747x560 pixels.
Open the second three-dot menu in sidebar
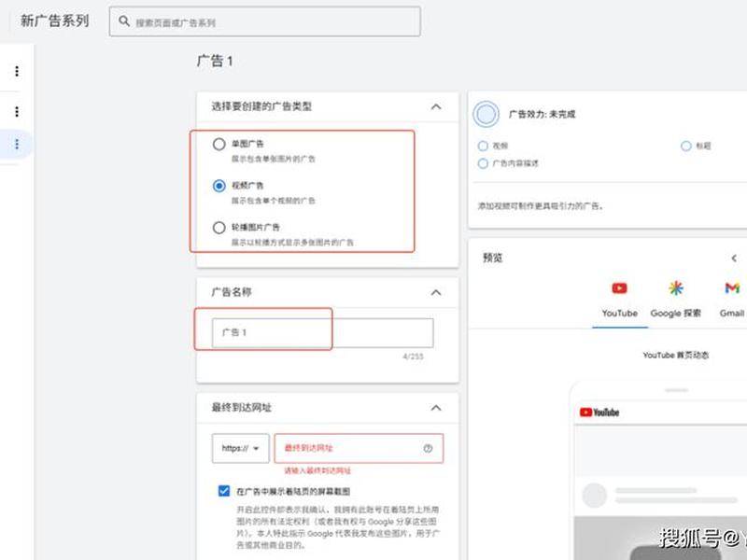click(x=17, y=111)
